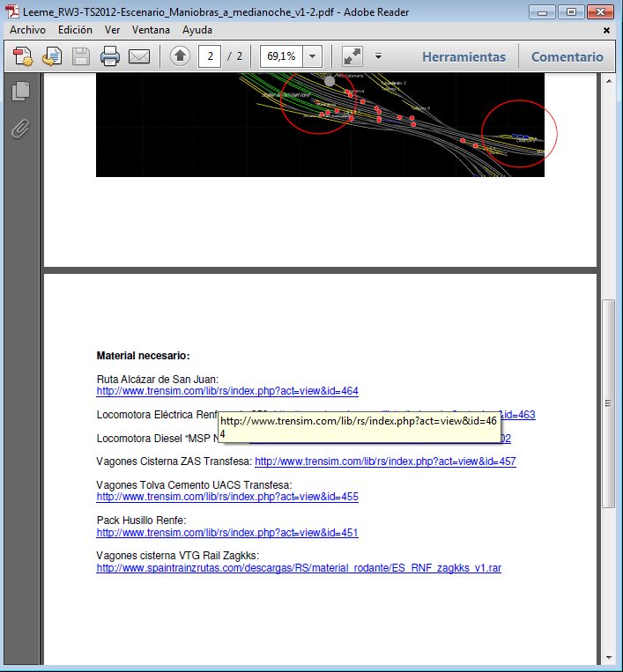The width and height of the screenshot is (623, 672).
Task: Expand the toolbar customize small arrow
Action: (378, 56)
